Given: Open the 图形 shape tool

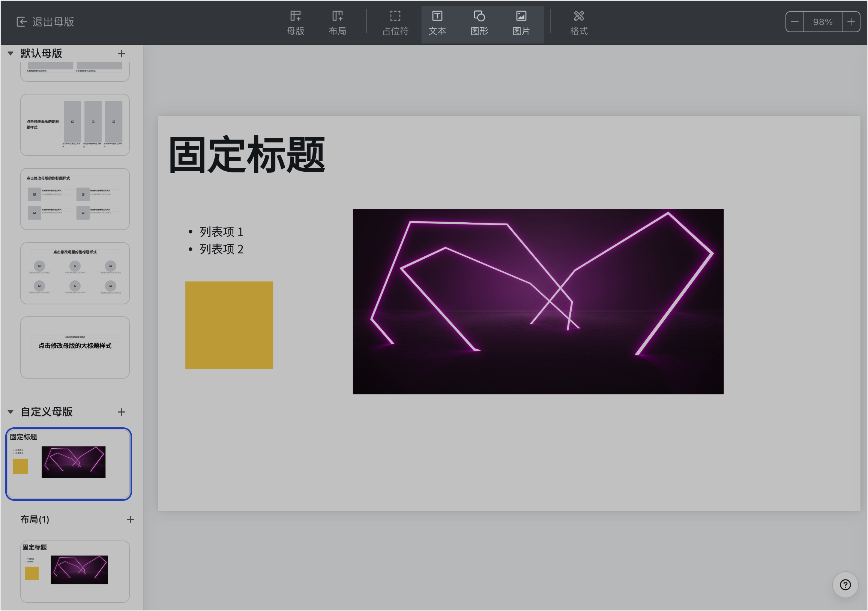Looking at the screenshot, I should pos(479,22).
